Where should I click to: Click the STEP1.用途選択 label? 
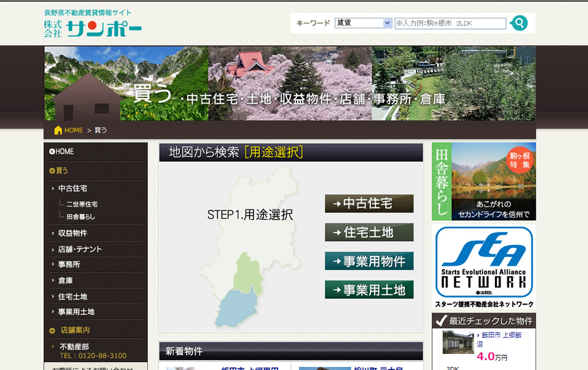(x=250, y=215)
